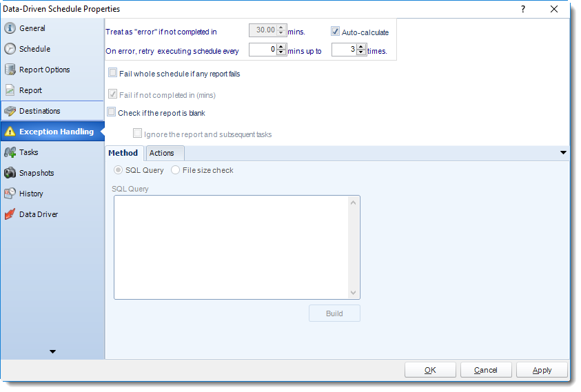Click the Apply button
This screenshot has height=392, width=581.
542,370
